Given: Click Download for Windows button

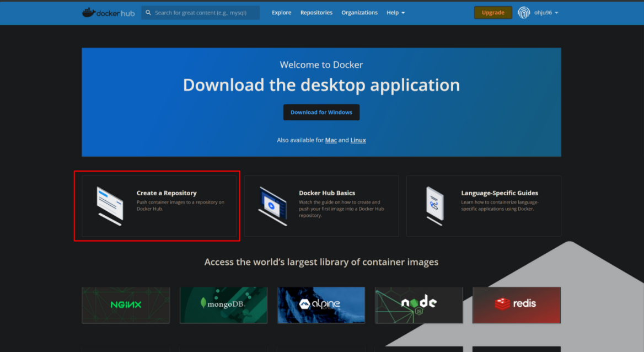Looking at the screenshot, I should click(321, 112).
